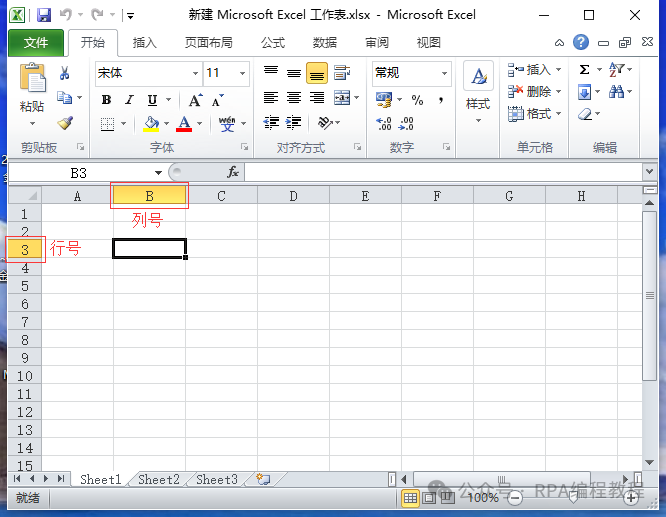The image size is (666, 517).
Task: Click the increase decimal icon
Action: (384, 124)
